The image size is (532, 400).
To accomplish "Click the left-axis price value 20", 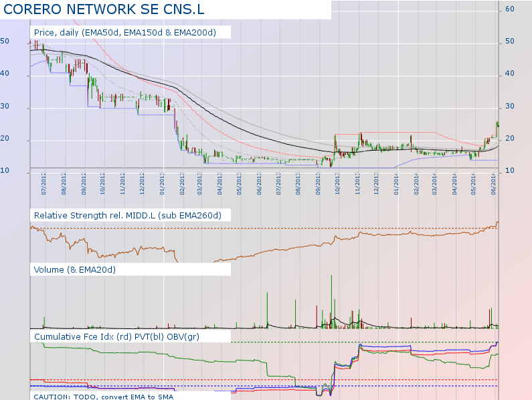I will click(x=5, y=138).
